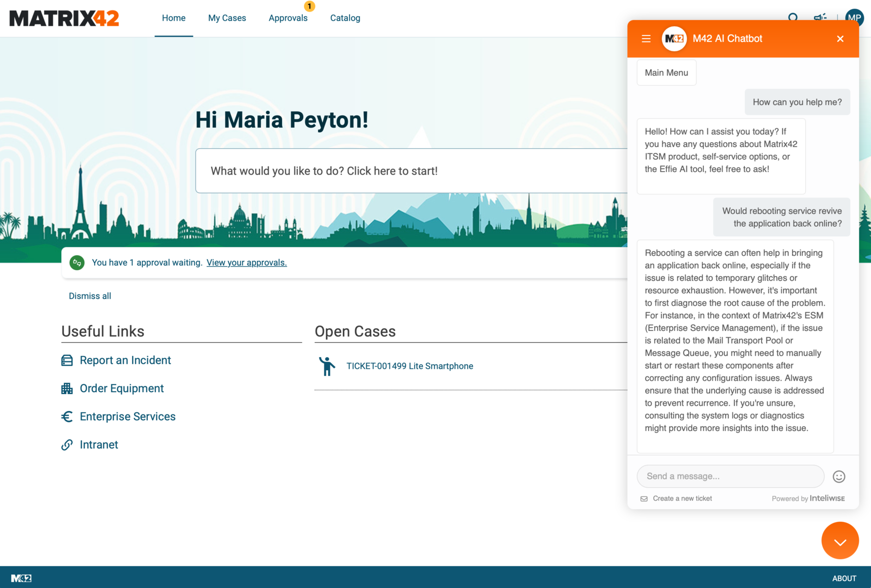Open the Inteliwise powered-by link
Screen dimensions: 871x588
[827, 498]
